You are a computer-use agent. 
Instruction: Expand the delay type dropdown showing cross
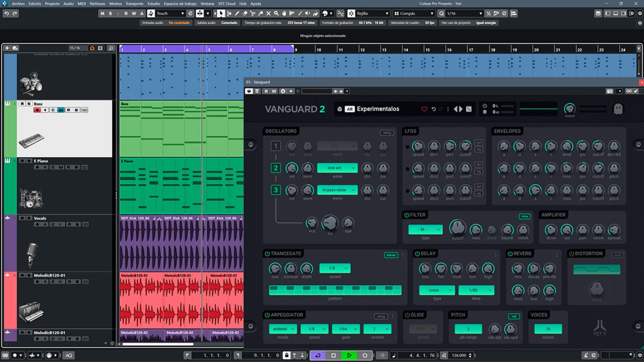point(436,290)
